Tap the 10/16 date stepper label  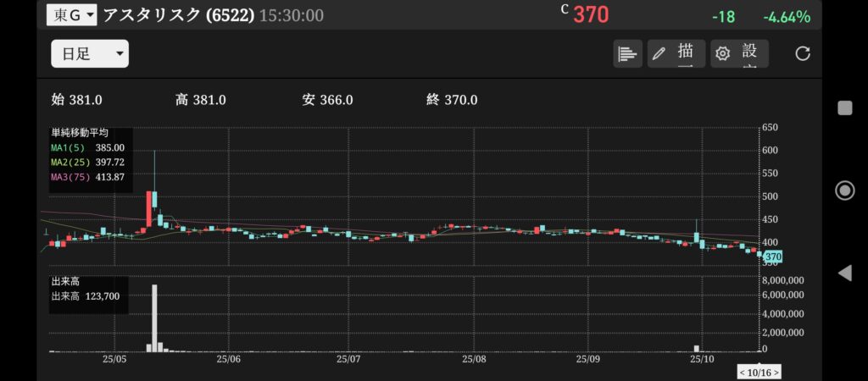(x=759, y=373)
